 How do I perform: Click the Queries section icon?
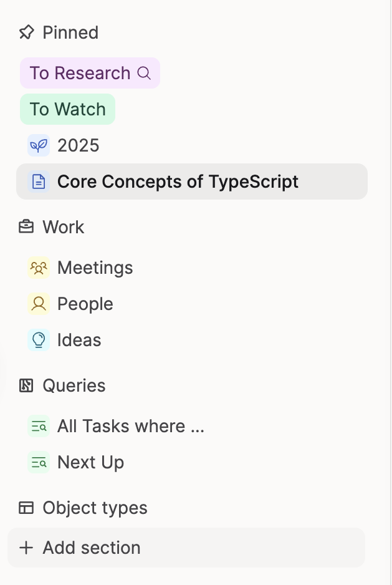coord(26,385)
